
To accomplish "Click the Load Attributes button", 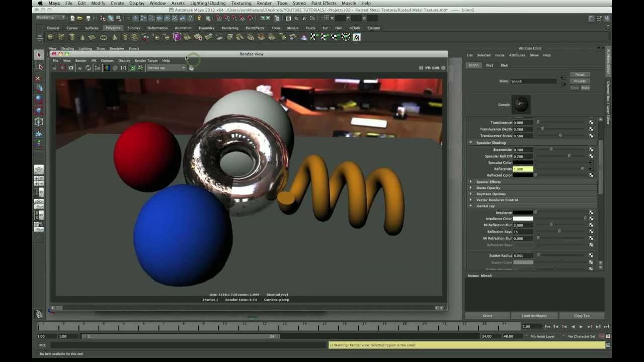I will pyautogui.click(x=534, y=316).
